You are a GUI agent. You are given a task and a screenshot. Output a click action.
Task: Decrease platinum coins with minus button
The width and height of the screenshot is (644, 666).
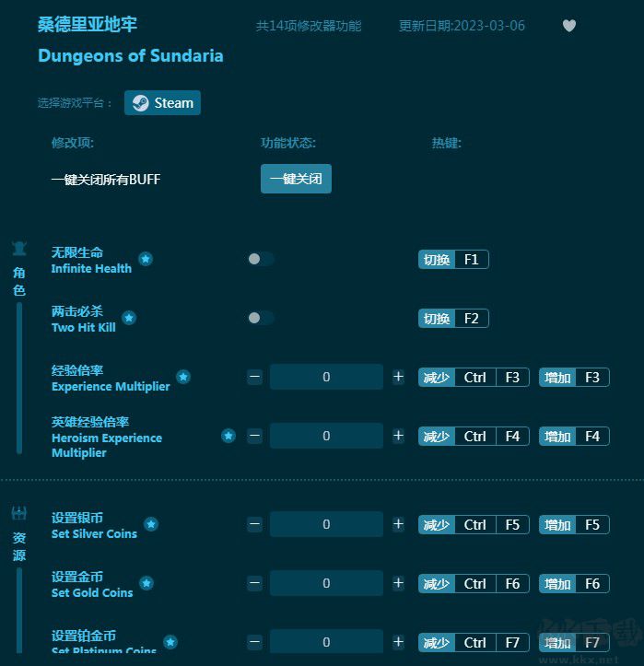pos(254,642)
